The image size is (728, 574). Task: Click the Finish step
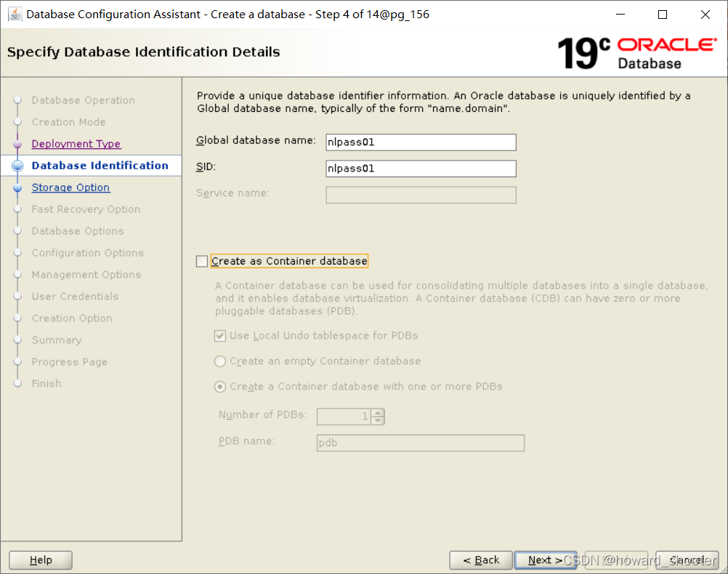pyautogui.click(x=46, y=384)
